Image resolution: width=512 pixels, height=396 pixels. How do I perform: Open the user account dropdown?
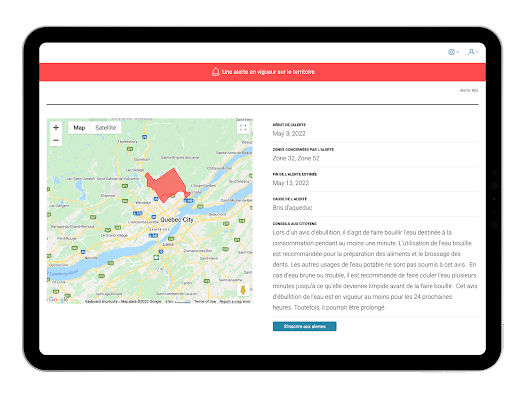click(473, 52)
